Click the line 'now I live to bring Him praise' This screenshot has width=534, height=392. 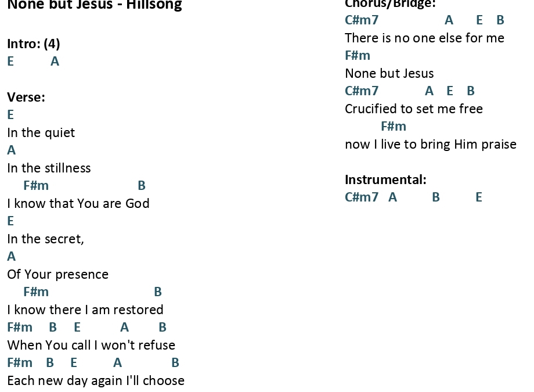pos(431,144)
